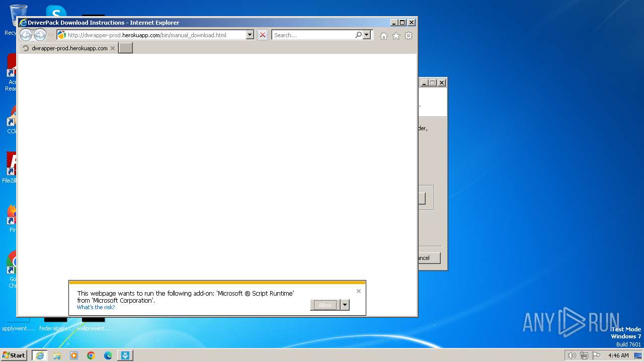Stop page loading with the red X button

point(262,35)
